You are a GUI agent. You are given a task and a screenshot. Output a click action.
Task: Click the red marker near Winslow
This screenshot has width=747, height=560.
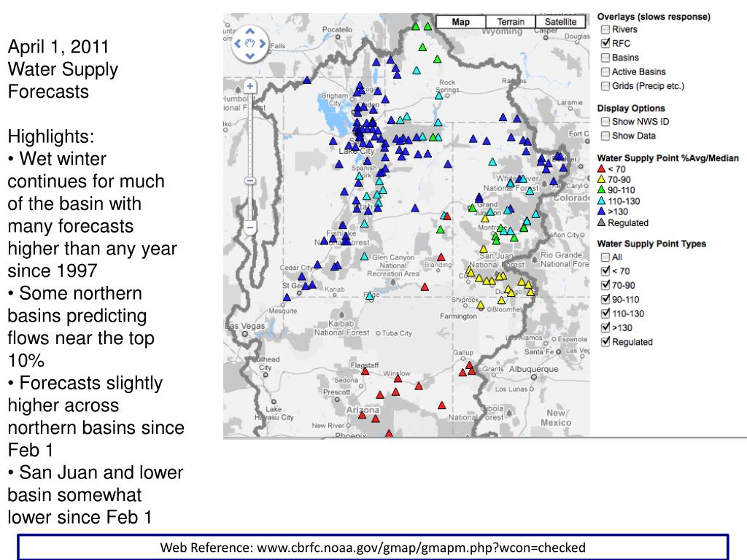pyautogui.click(x=398, y=378)
